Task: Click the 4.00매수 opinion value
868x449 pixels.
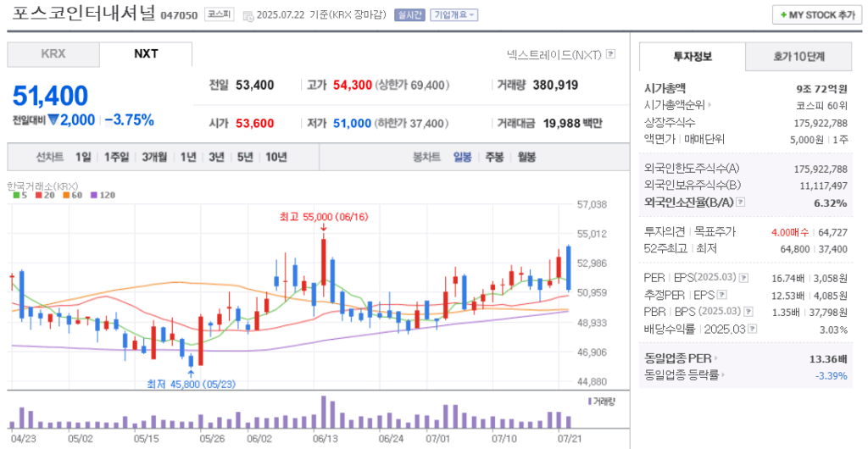Action: (791, 231)
